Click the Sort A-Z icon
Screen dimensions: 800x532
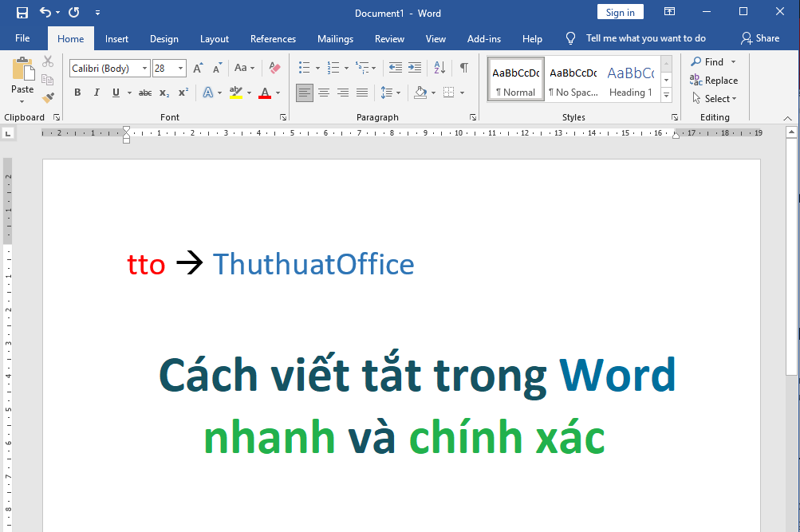click(x=439, y=69)
